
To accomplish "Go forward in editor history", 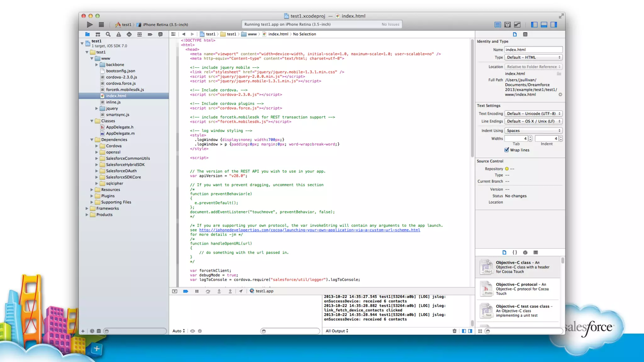I will pos(192,34).
